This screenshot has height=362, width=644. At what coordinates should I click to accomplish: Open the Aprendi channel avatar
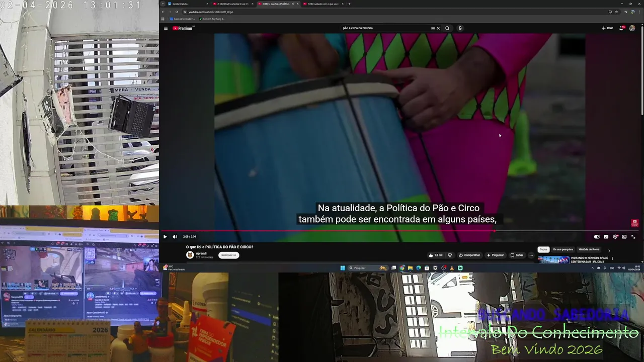point(190,255)
